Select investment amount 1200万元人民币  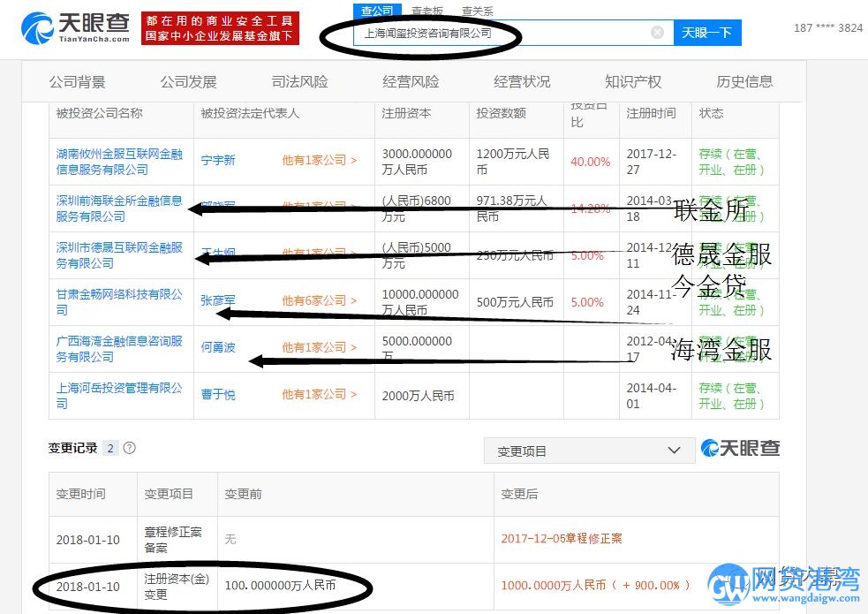tap(513, 162)
